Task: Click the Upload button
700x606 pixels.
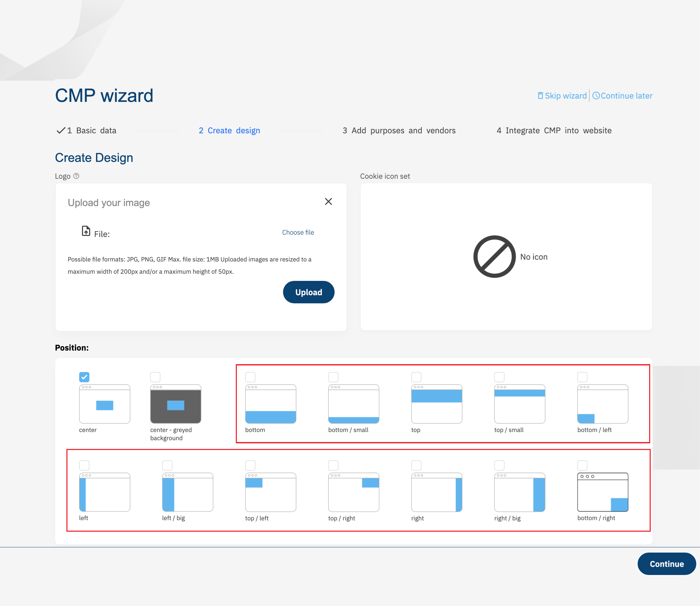Action: pyautogui.click(x=308, y=292)
